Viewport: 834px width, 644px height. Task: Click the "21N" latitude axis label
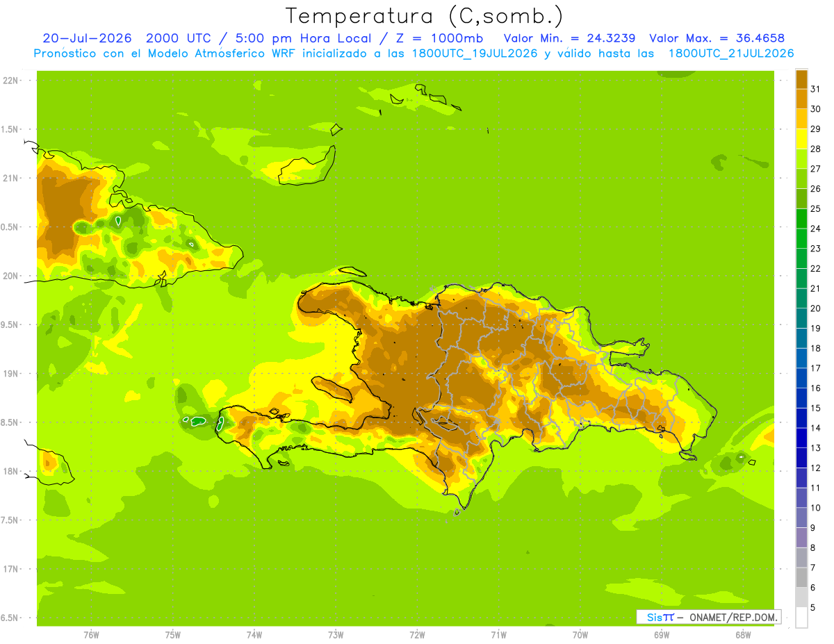[x=10, y=178]
